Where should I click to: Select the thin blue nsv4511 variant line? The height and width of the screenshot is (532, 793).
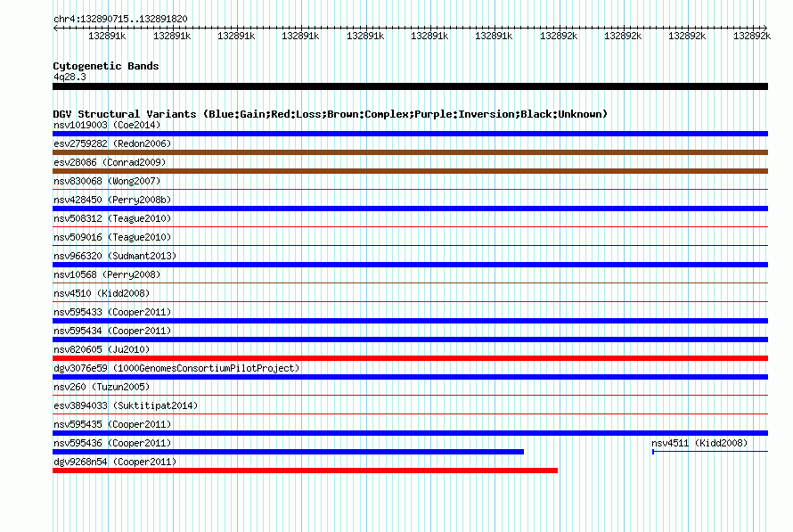[x=710, y=451]
